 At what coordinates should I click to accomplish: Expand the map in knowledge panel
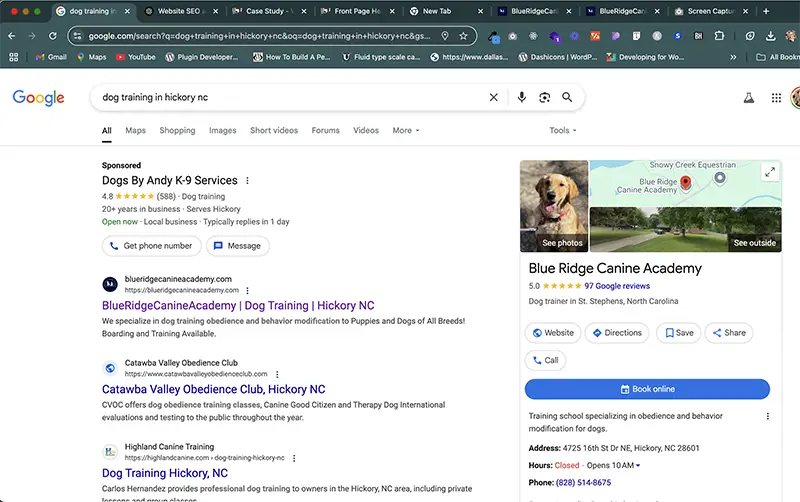point(769,172)
